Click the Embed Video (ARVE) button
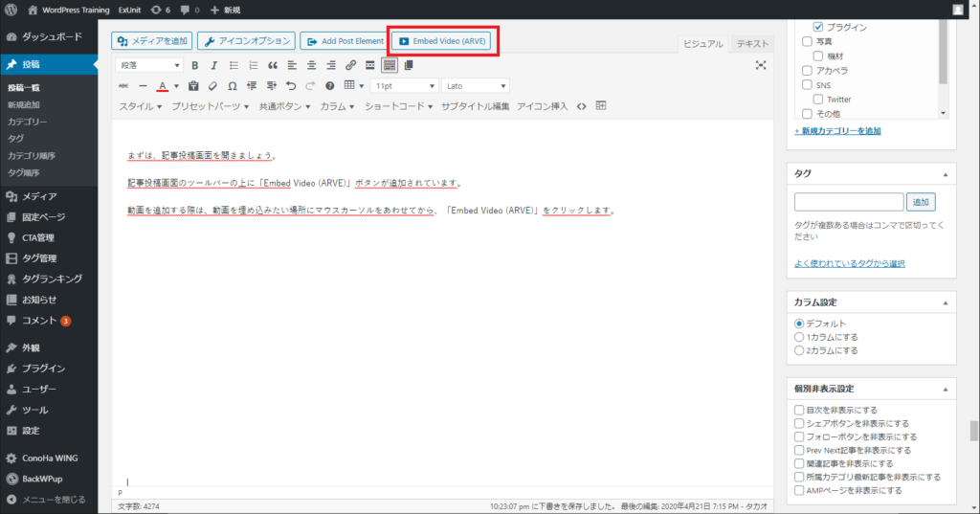The width and height of the screenshot is (980, 514). click(444, 41)
